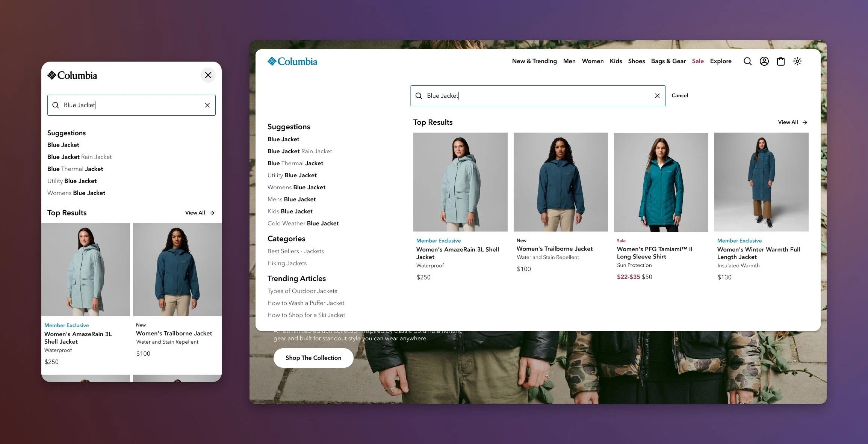Select first mobile suggestion Blue Jacket
868x444 pixels.
coord(63,145)
